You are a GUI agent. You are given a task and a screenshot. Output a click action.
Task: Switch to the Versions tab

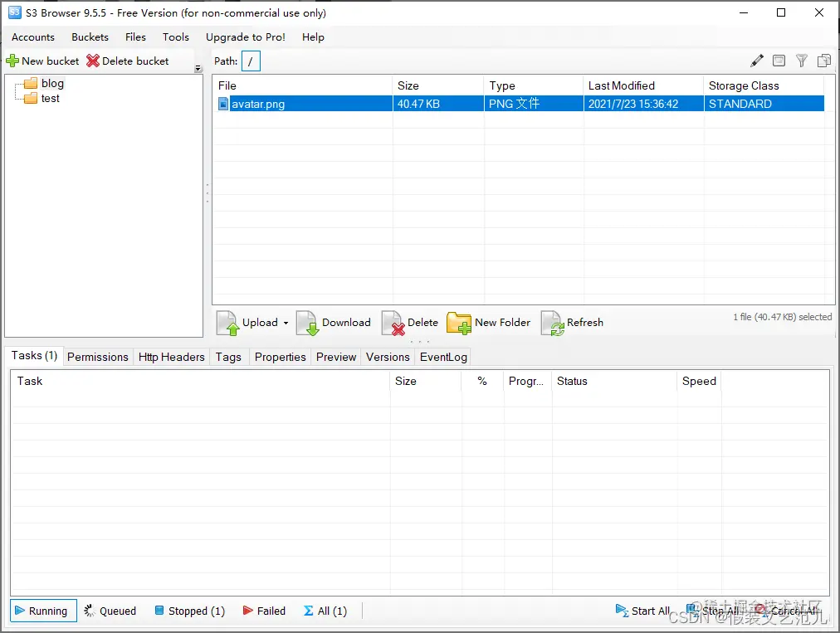[388, 358]
